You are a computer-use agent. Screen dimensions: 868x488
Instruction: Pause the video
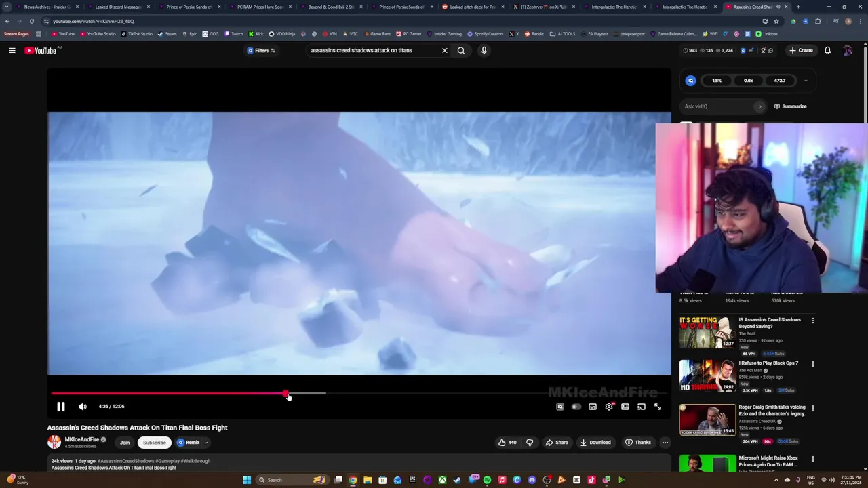(x=61, y=407)
